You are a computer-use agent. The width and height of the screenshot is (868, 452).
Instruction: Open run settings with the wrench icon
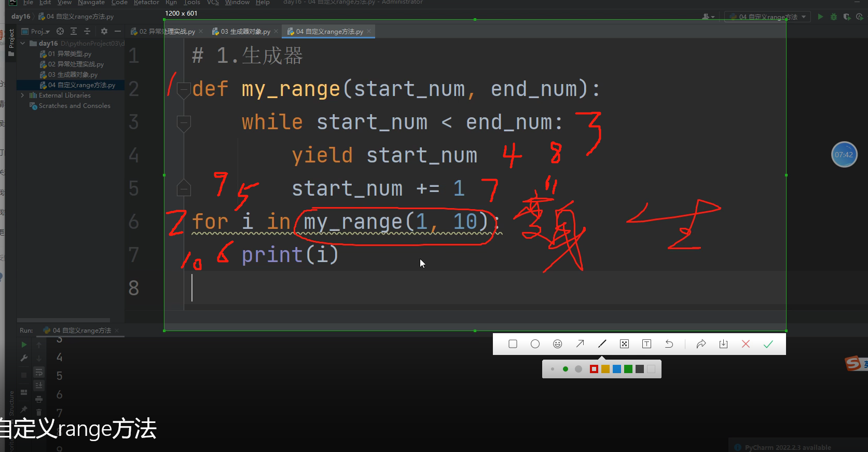point(24,358)
